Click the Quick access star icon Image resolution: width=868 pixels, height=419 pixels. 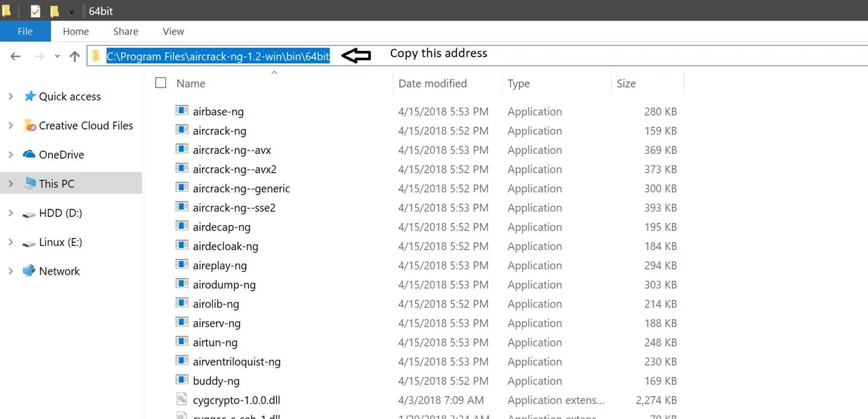pyautogui.click(x=29, y=96)
